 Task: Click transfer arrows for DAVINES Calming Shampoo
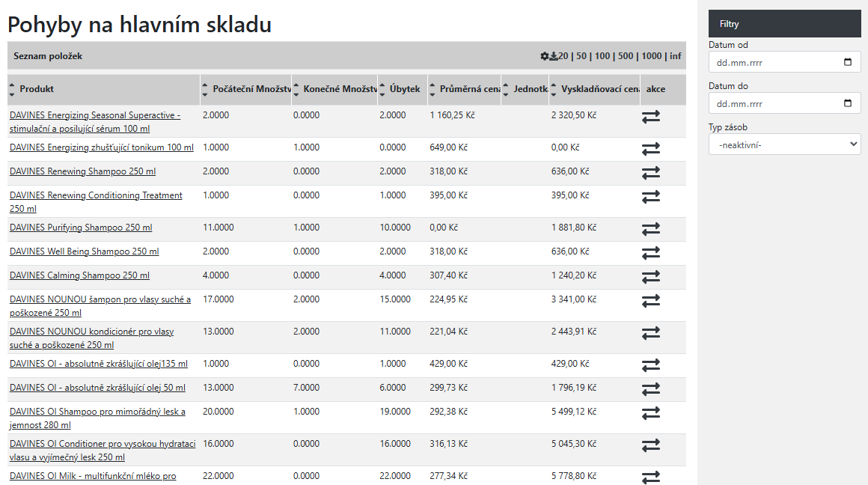650,277
